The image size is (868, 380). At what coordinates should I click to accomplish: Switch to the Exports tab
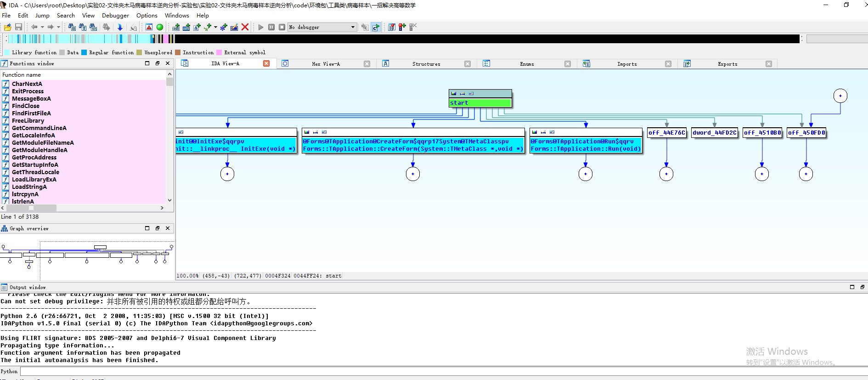pyautogui.click(x=727, y=64)
